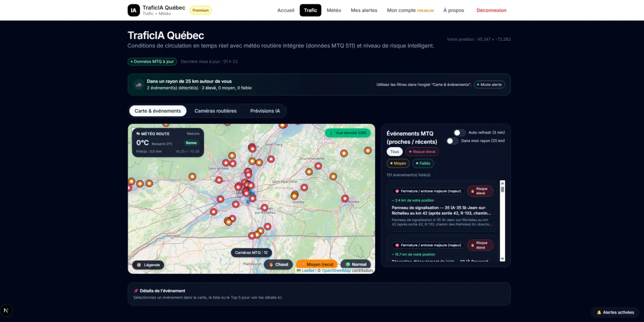Click lone orange marker west of Saint-Jérôme
Screen dimensions: 644x322
tap(192, 177)
